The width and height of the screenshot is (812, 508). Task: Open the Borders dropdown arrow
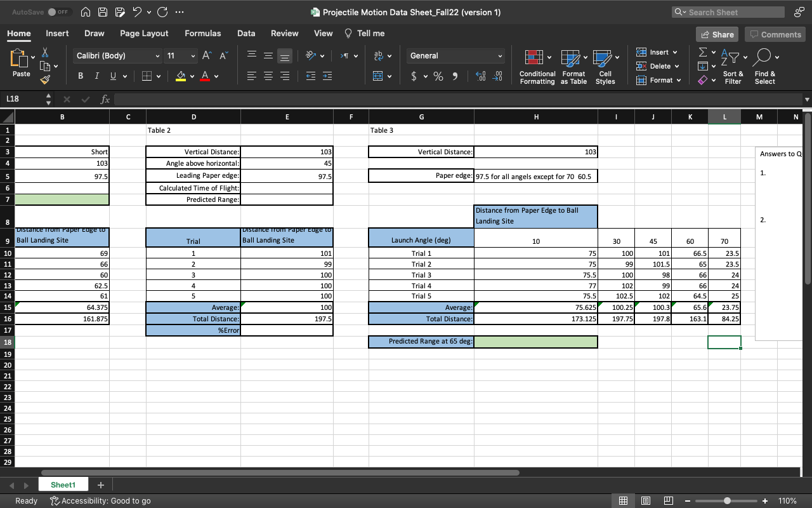(158, 77)
